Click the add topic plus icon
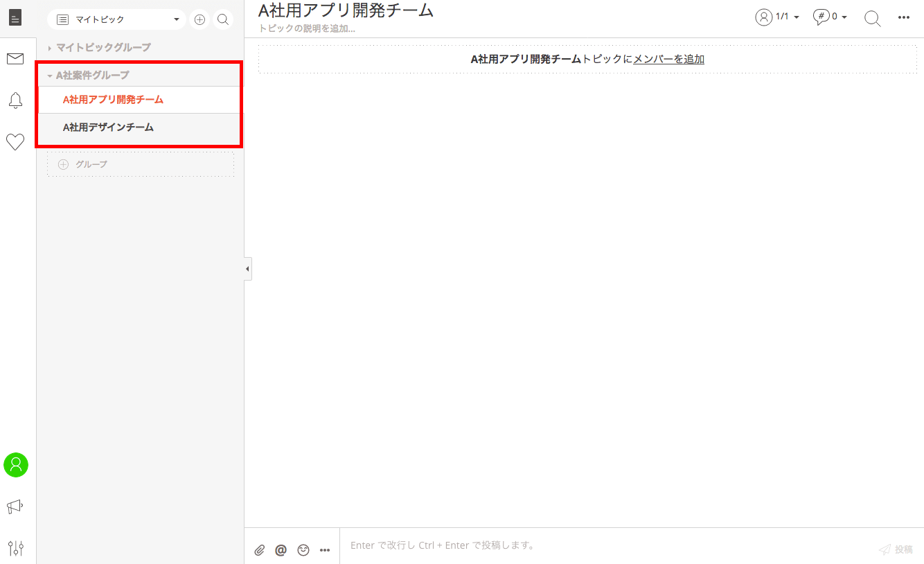The width and height of the screenshot is (924, 564). [199, 19]
